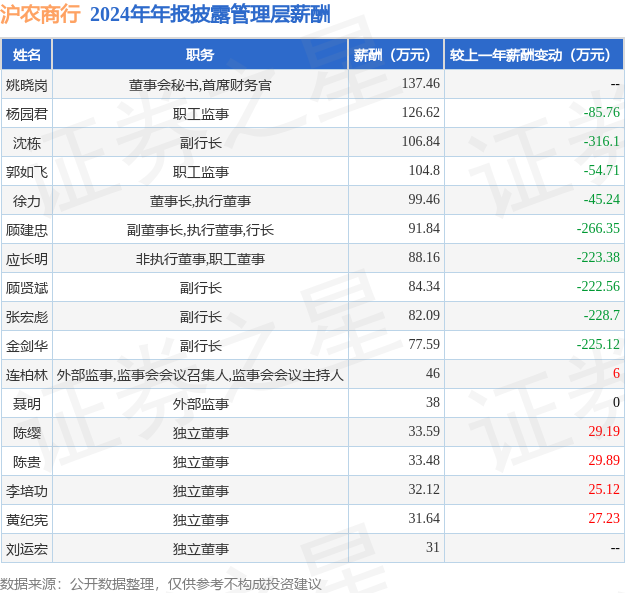
Task: Select the name 黄纪宪
Action: (27, 520)
